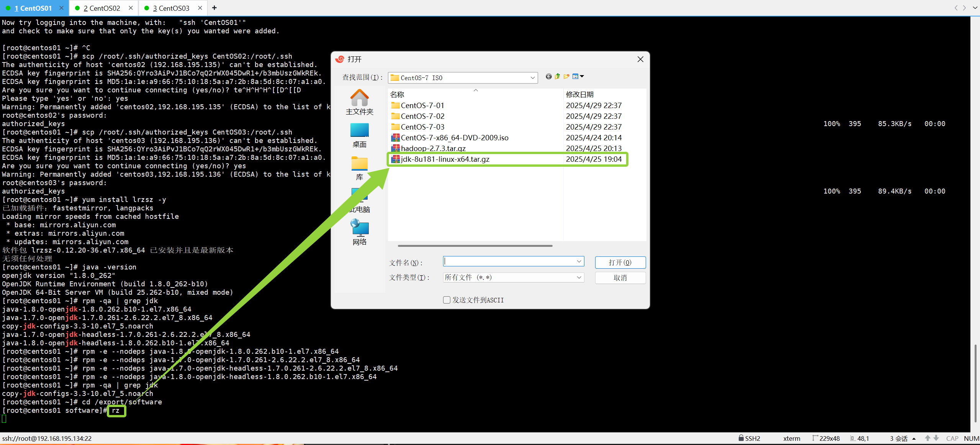Switch to the CentOS02 session tab
980x445 pixels.
click(x=101, y=8)
